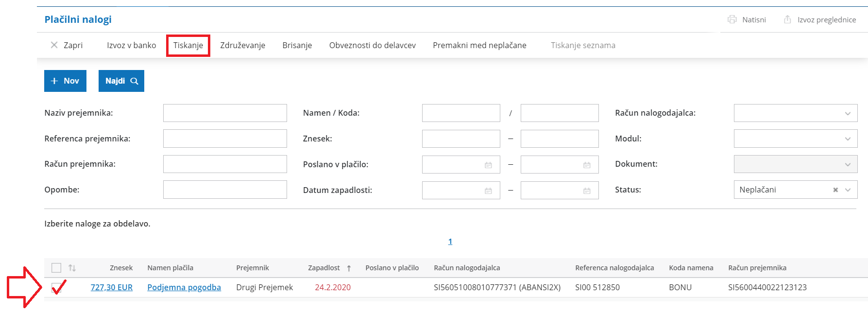Click the Naziv prejemnika input field
868x314 pixels.
(225, 113)
